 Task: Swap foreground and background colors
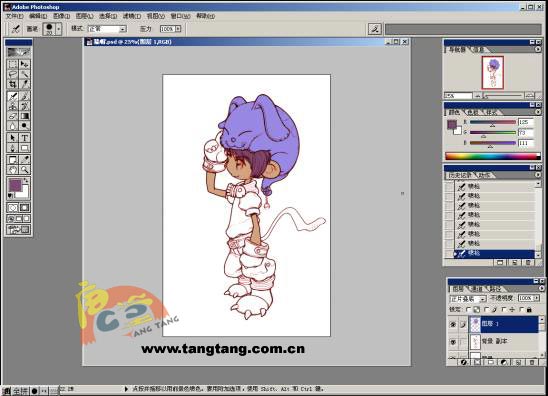[26, 180]
